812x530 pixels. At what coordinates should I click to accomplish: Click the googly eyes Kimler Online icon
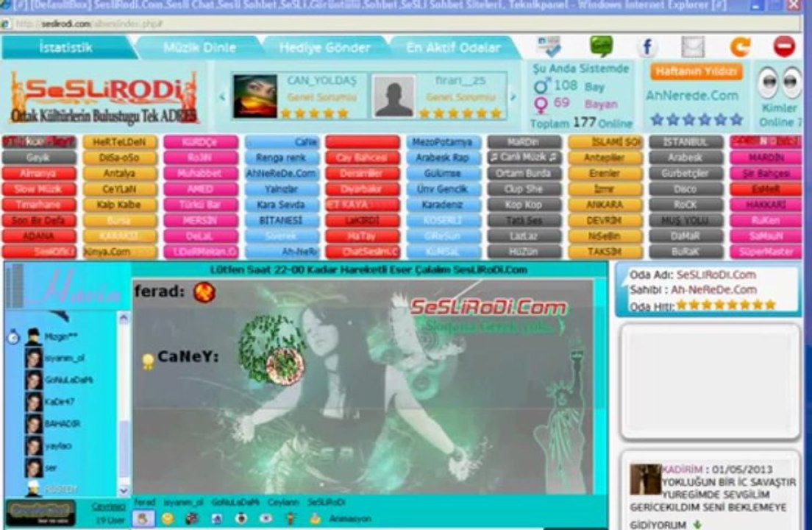[x=780, y=82]
